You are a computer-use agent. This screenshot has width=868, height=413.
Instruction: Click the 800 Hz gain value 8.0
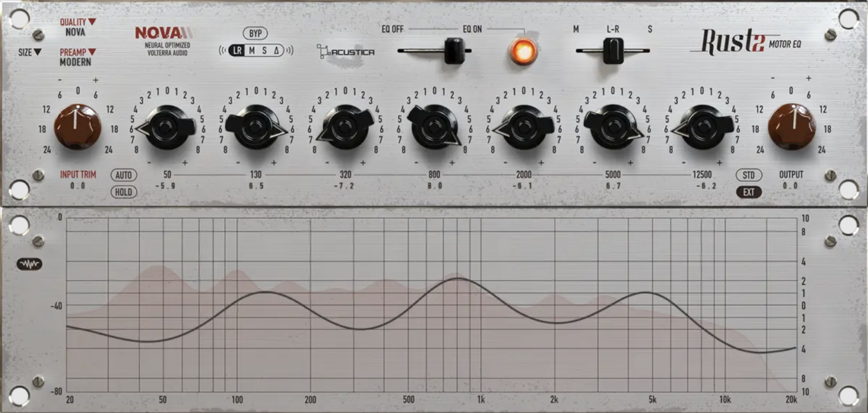[x=435, y=186]
